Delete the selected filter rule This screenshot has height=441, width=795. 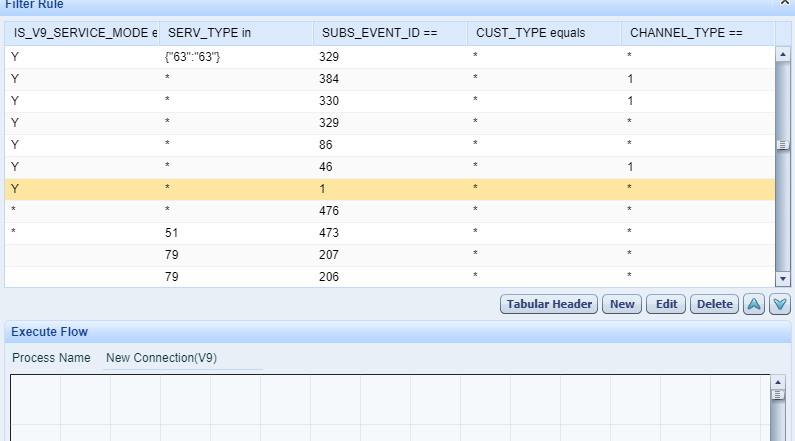pos(714,304)
